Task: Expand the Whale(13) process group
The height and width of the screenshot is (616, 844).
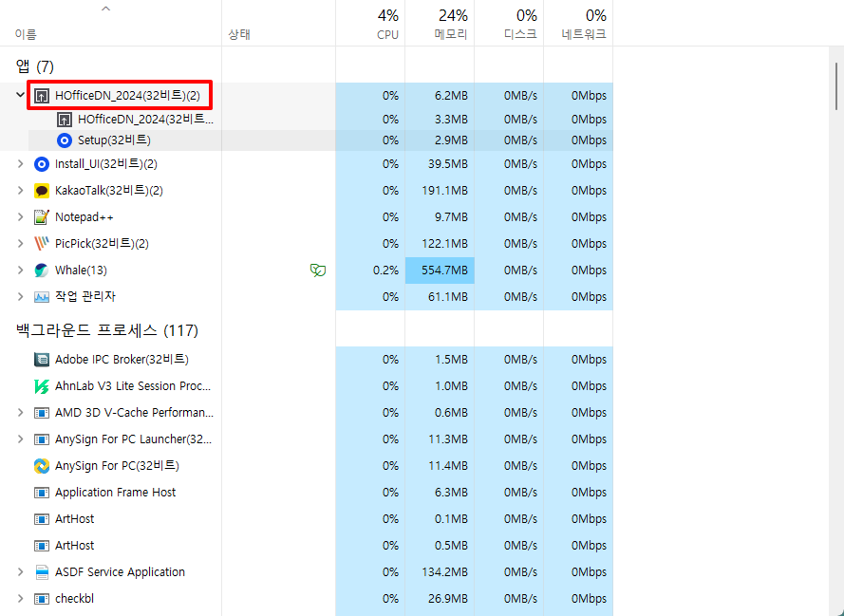Action: [x=21, y=270]
